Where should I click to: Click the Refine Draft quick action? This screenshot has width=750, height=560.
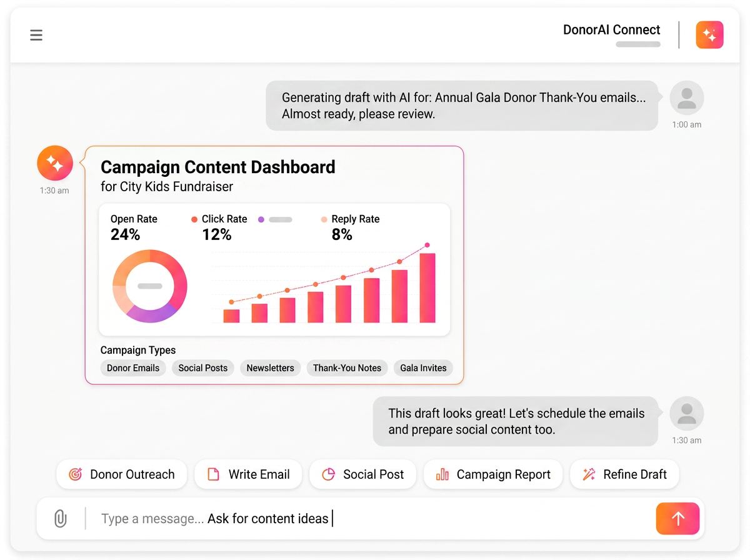(624, 474)
